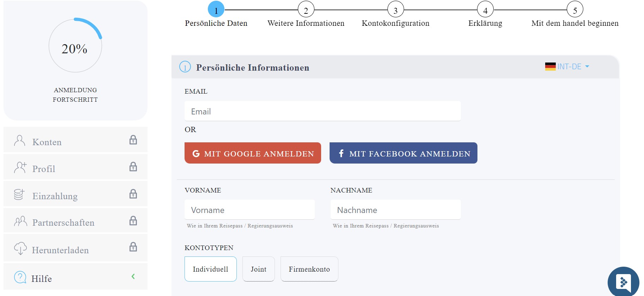The width and height of the screenshot is (644, 296).
Task: Click the Persönliche Informationen heading
Action: point(253,67)
